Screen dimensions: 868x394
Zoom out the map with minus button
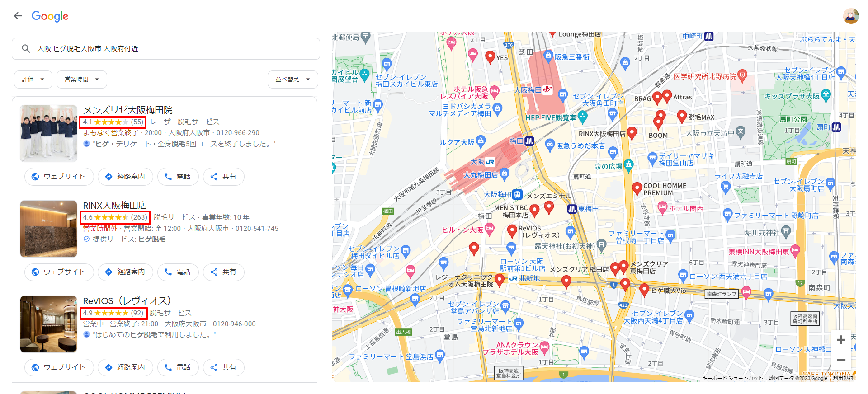pyautogui.click(x=841, y=360)
